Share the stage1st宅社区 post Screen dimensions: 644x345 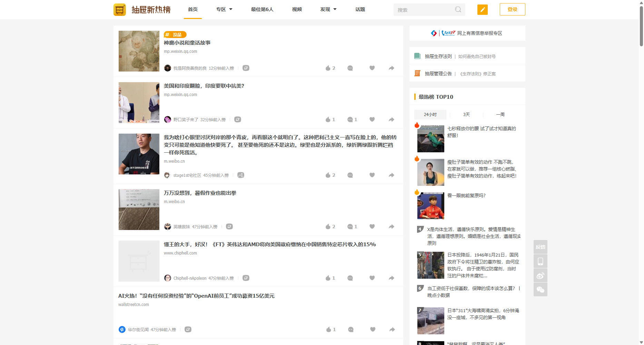391,175
